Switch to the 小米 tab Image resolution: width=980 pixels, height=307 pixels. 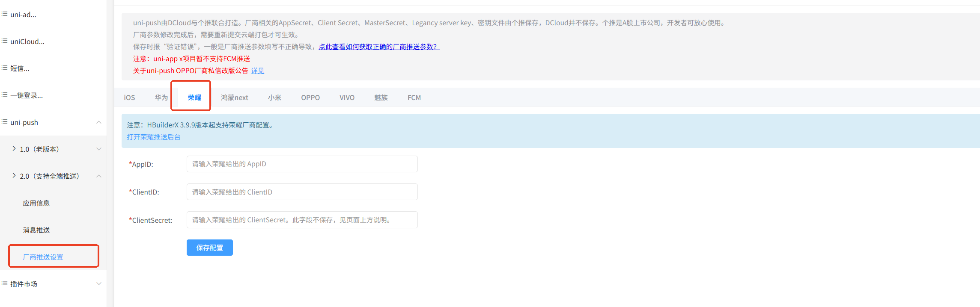(275, 97)
